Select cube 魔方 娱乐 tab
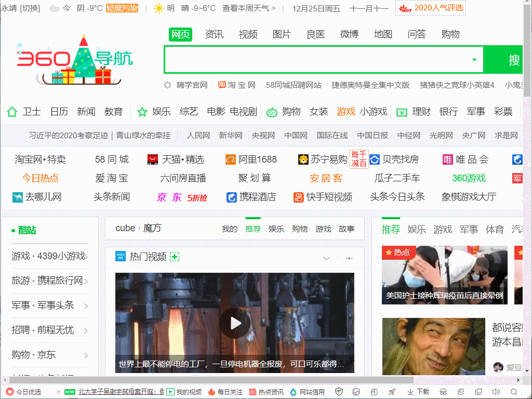Image resolution: width=532 pixels, height=399 pixels. point(276,229)
